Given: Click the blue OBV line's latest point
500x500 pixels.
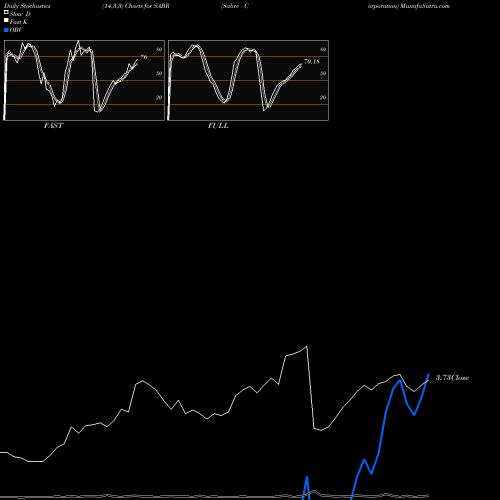Looking at the screenshot, I should click(429, 374).
